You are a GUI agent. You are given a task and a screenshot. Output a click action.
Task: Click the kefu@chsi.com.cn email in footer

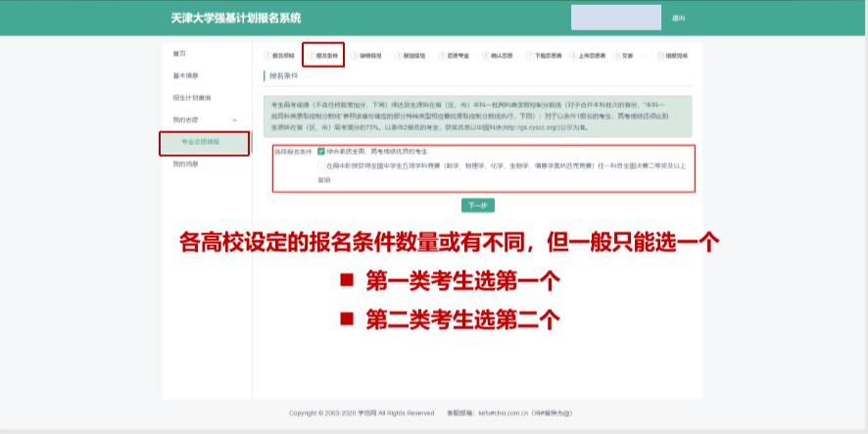pyautogui.click(x=504, y=413)
